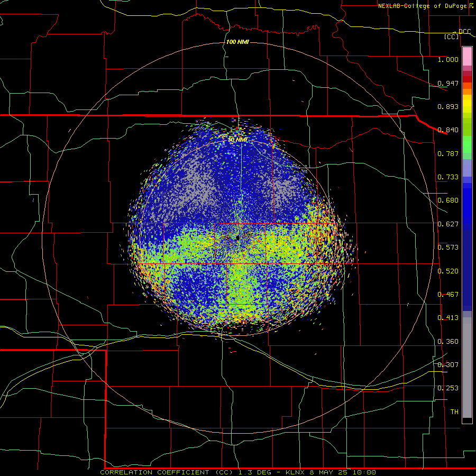Select the 0.680 legend value
This screenshot has height=476, width=476.
pyautogui.click(x=448, y=200)
